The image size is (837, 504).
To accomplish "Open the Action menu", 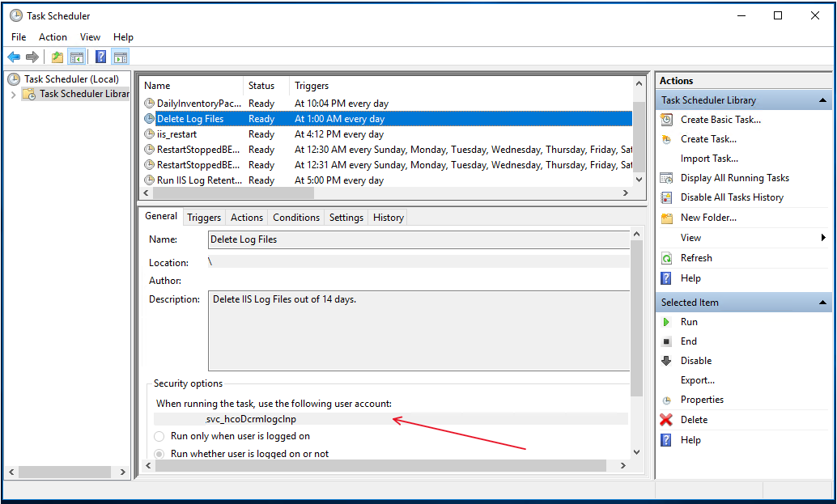I will click(53, 36).
